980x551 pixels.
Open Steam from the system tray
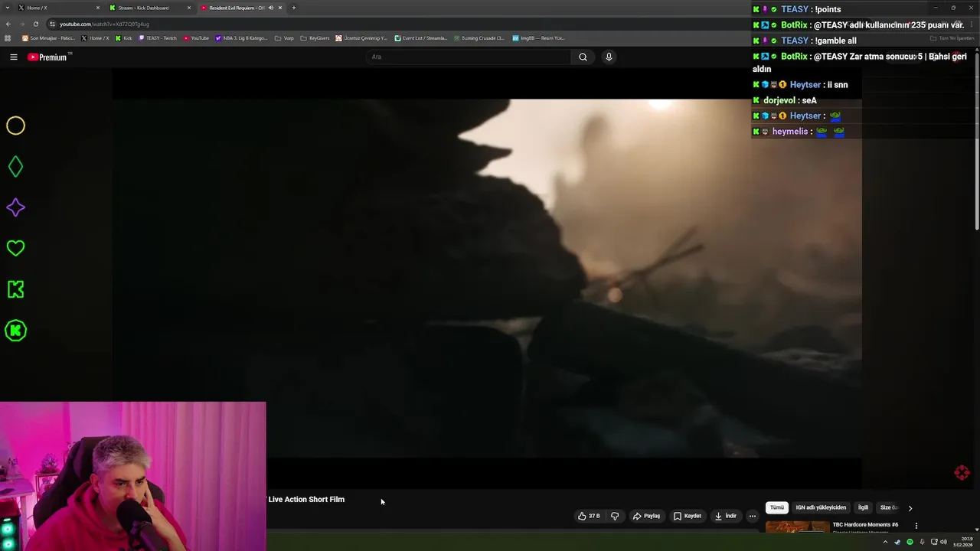tap(897, 542)
